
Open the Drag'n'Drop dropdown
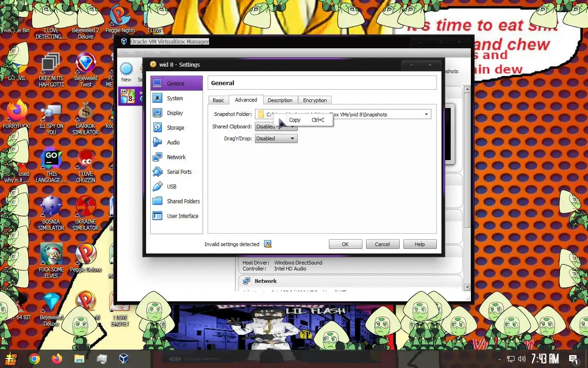pyautogui.click(x=276, y=138)
